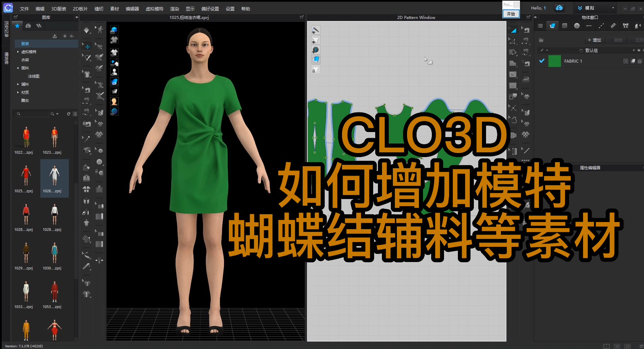Open the pencil dropdown beside 默认组
The height and width of the screenshot is (349, 644).
pos(547,50)
